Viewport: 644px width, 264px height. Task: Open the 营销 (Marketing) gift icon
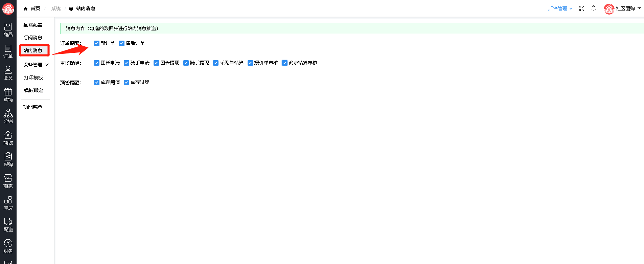pyautogui.click(x=8, y=95)
